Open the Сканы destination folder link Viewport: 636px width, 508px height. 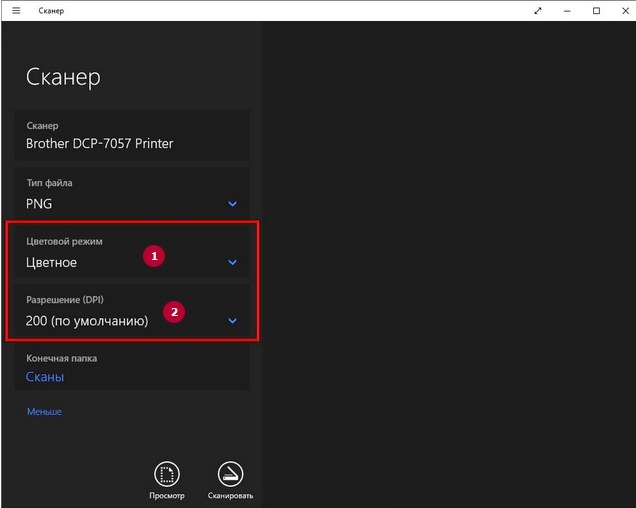pos(45,377)
